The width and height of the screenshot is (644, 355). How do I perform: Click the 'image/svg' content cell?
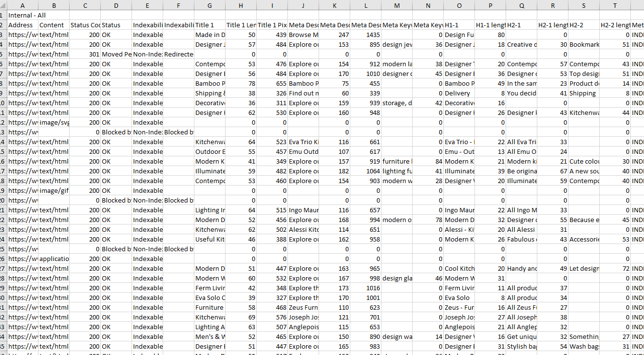tap(54, 122)
